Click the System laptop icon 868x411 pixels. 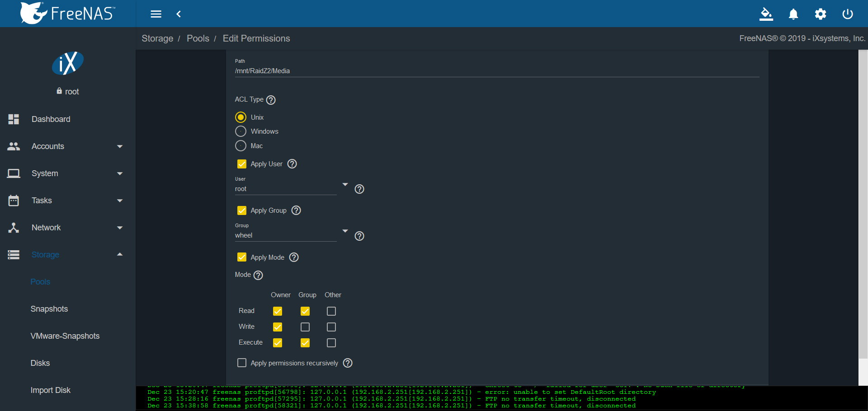14,173
